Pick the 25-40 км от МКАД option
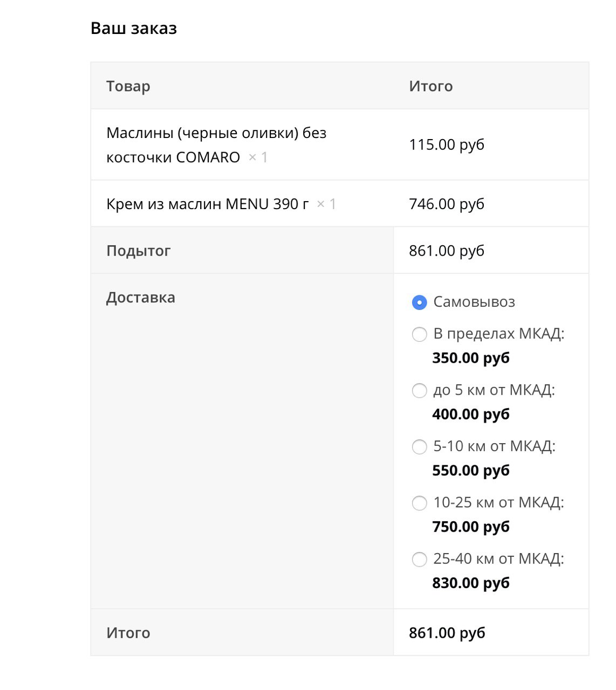 pyautogui.click(x=419, y=559)
